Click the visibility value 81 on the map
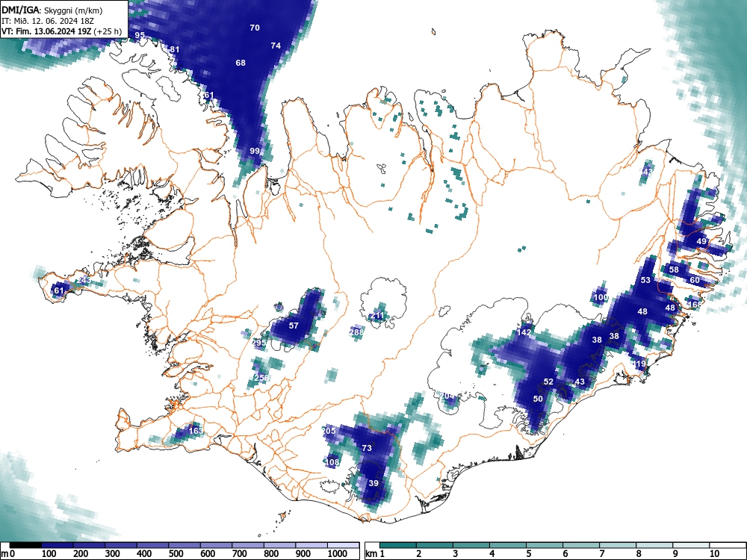This screenshot has width=747, height=560. pos(175,49)
